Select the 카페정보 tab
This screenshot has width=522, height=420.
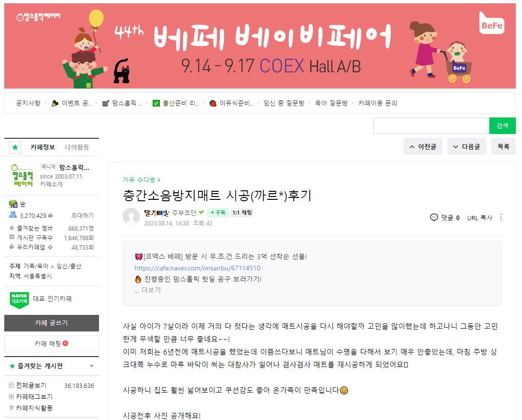coord(43,147)
